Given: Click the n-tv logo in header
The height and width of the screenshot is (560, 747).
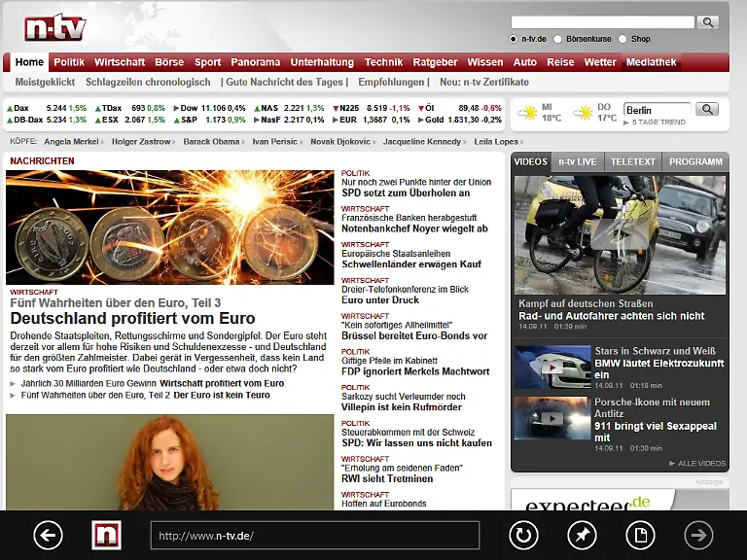Looking at the screenshot, I should 55,27.
